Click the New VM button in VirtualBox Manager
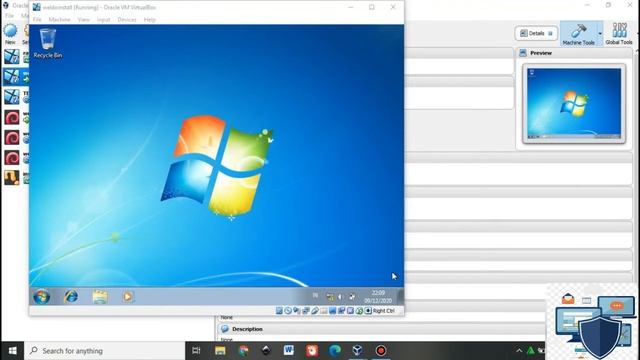Image resolution: width=640 pixels, height=360 pixels. click(x=10, y=34)
